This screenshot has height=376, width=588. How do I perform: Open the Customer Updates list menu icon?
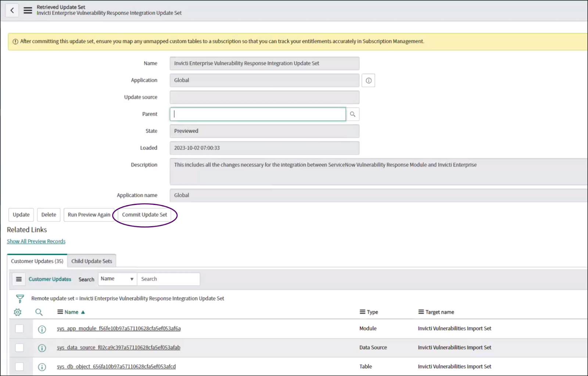click(x=19, y=279)
